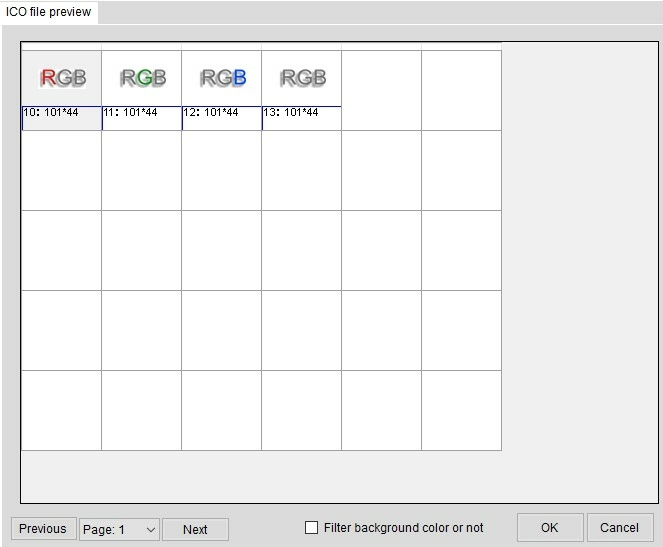Click empty cell directly below icon 13

point(302,170)
